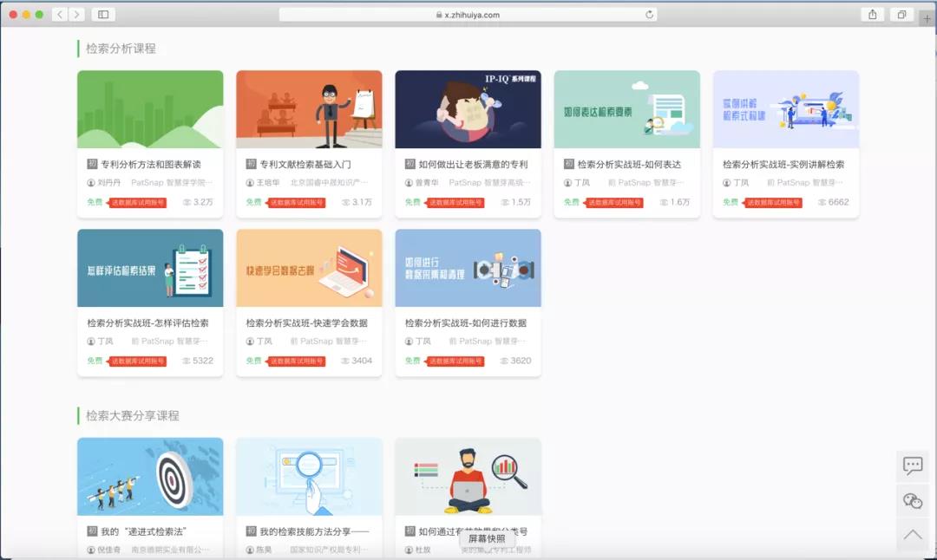The image size is (937, 560).
Task: Click course title 检索分析实战班-如何进行数据
Action: [x=466, y=323]
